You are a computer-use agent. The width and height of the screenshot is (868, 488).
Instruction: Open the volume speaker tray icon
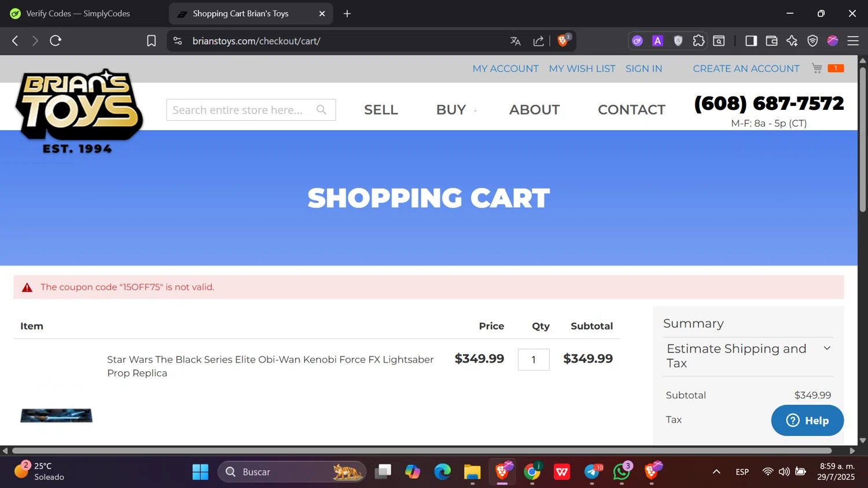[784, 472]
